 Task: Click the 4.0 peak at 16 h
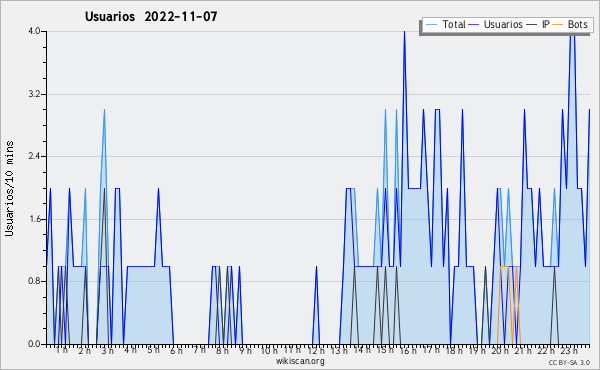point(404,32)
